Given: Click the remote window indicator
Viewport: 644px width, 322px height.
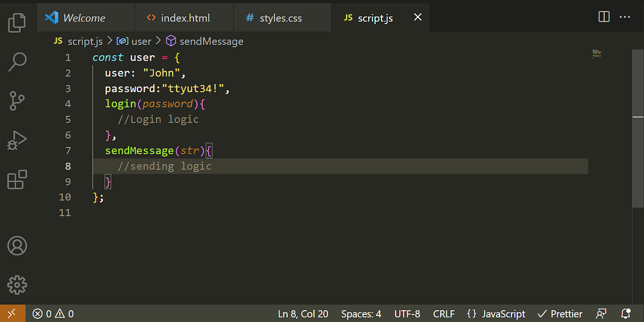Looking at the screenshot, I should click(x=13, y=314).
